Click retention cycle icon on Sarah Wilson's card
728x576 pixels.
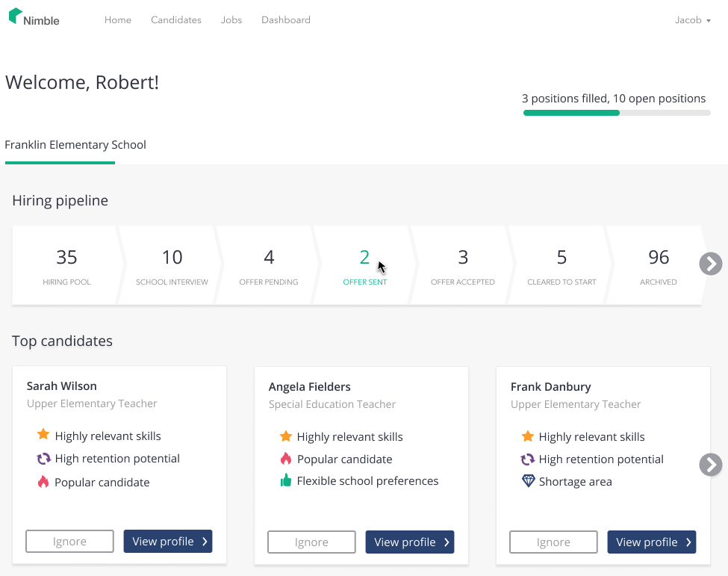43,459
